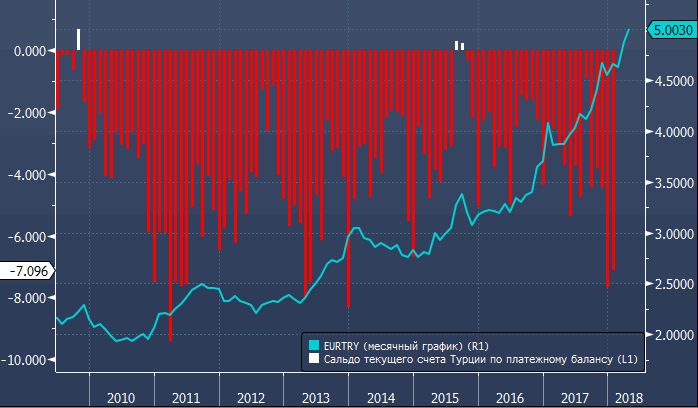Click the 2015 year label on time axis

click(x=446, y=397)
